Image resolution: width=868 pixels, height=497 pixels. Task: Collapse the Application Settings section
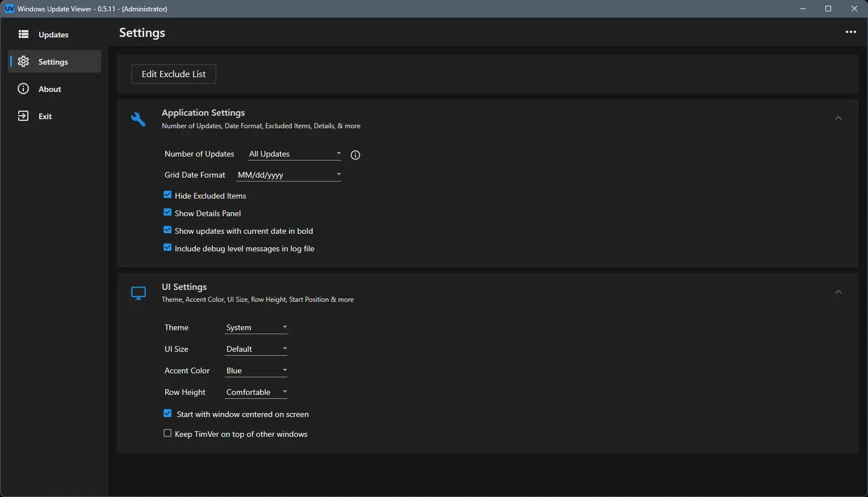(x=838, y=119)
